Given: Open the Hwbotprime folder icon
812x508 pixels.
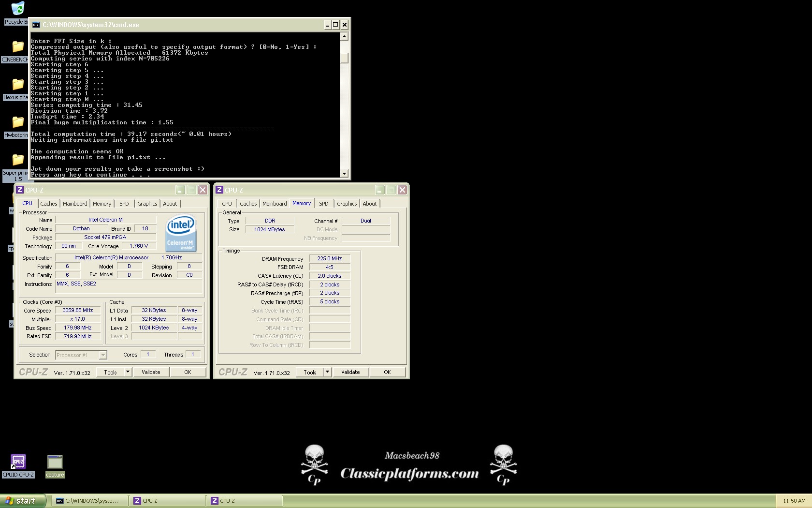Looking at the screenshot, I should point(17,122).
